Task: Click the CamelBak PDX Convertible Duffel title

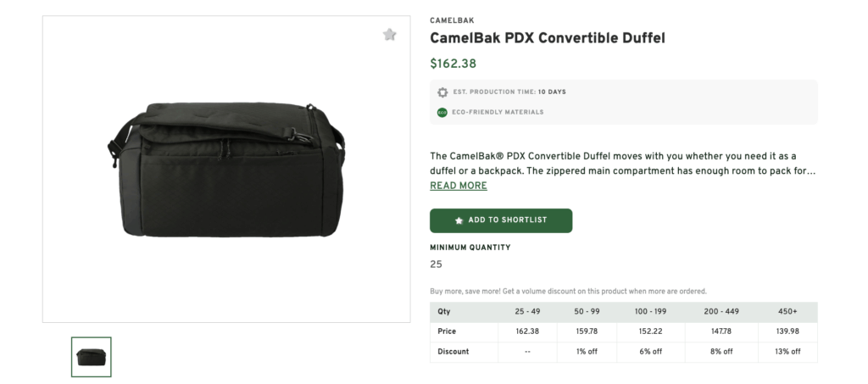Action: 548,38
